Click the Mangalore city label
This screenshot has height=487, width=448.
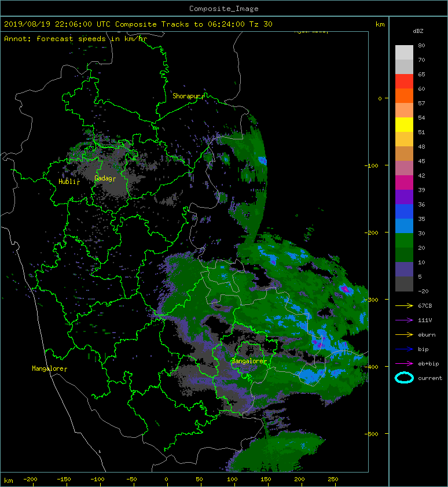[48, 368]
